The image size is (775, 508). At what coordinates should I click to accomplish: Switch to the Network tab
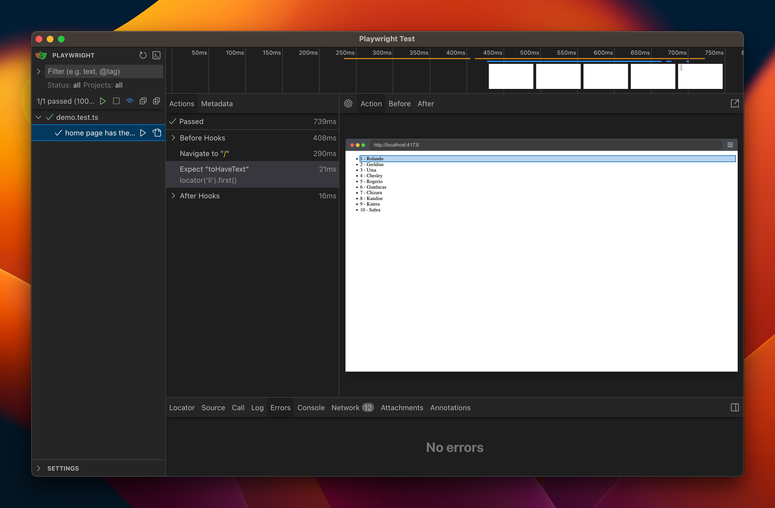point(345,408)
